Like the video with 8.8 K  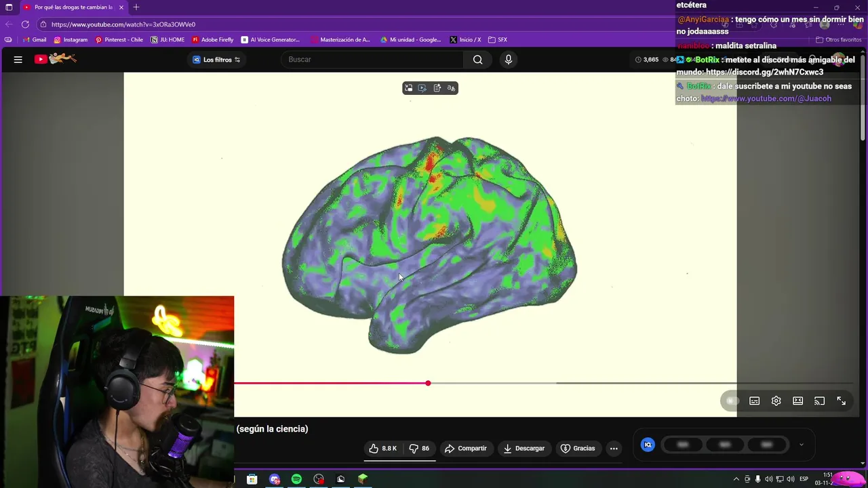383,449
